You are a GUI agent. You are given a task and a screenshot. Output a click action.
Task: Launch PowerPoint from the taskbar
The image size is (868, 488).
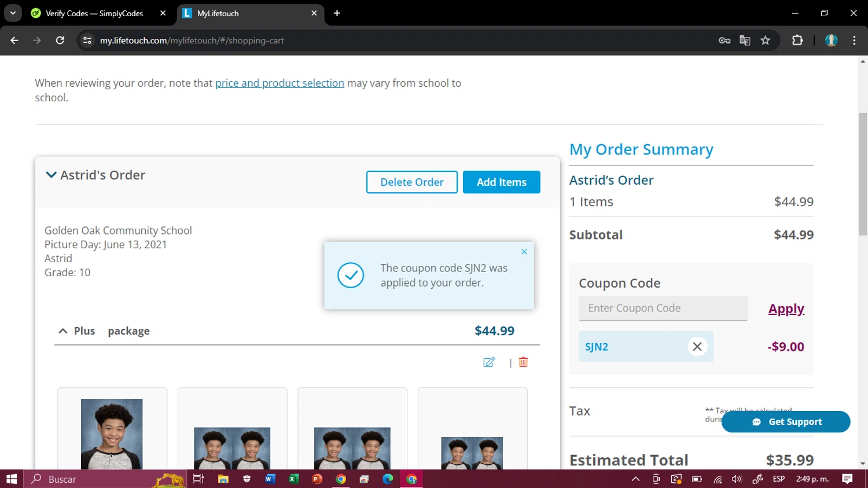click(x=317, y=479)
